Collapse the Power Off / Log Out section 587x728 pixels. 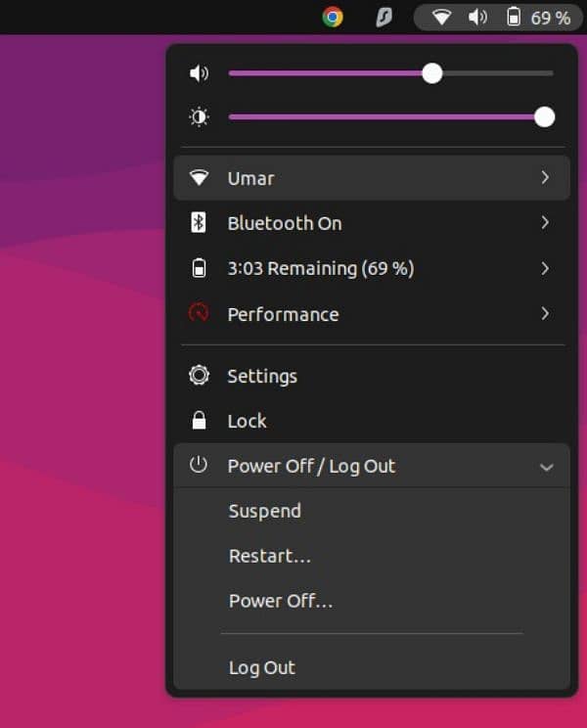point(546,467)
